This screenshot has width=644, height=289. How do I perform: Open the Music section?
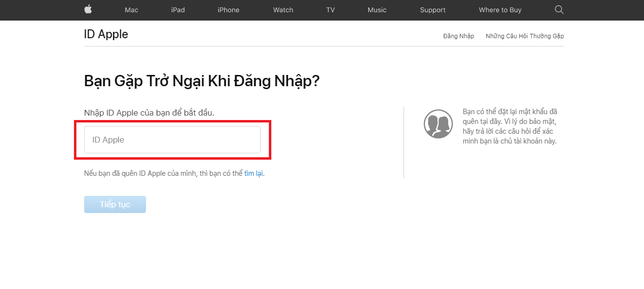pyautogui.click(x=377, y=10)
